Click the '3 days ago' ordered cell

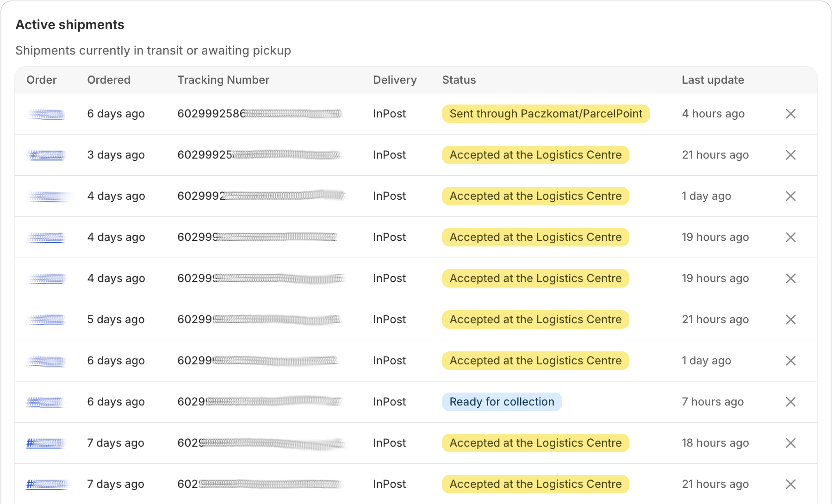pyautogui.click(x=116, y=155)
